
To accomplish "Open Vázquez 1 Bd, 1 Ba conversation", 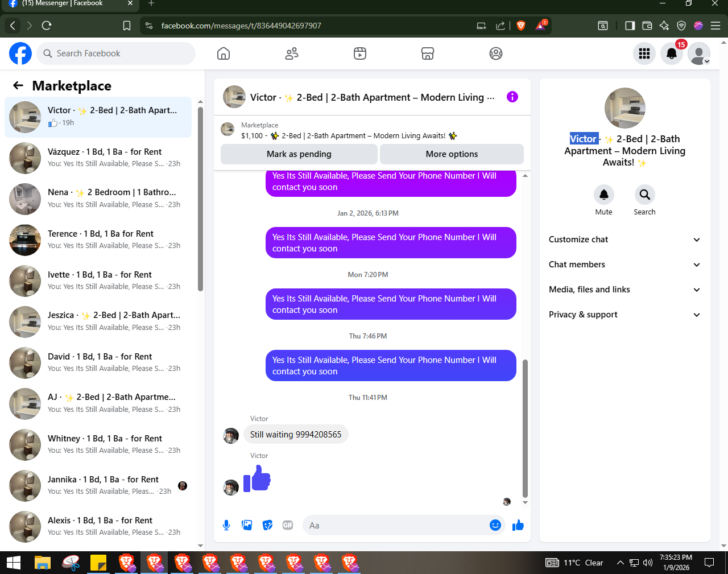I will click(x=98, y=158).
